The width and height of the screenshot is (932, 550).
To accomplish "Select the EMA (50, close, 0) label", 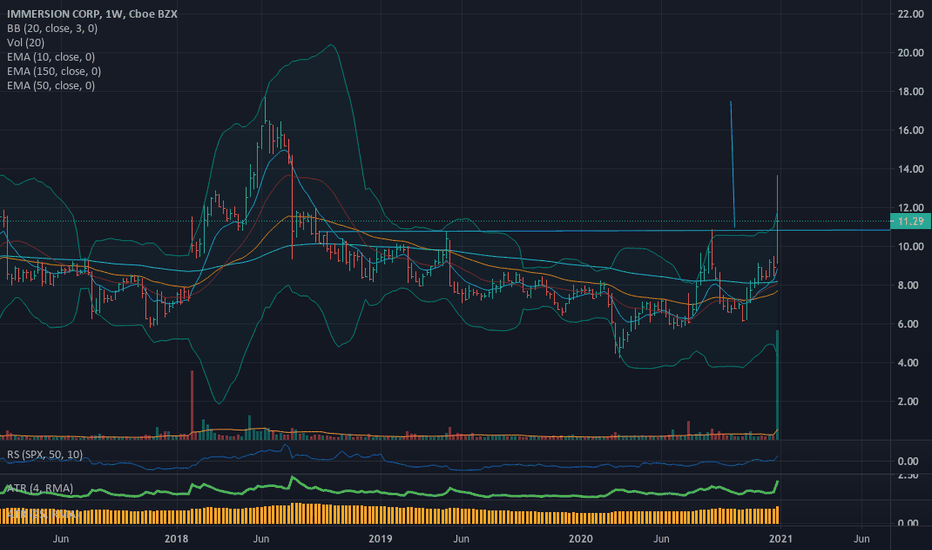I will (x=51, y=85).
